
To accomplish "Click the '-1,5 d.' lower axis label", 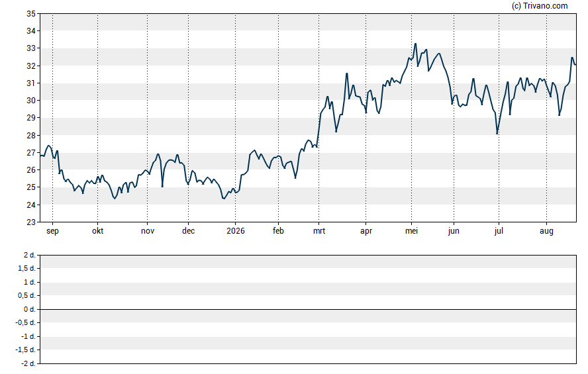I will 26,350.
